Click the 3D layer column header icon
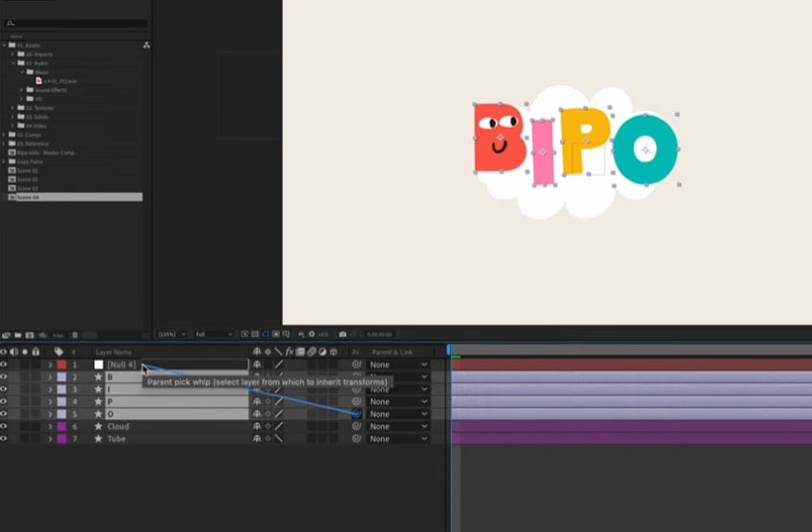812x532 pixels. coord(333,351)
